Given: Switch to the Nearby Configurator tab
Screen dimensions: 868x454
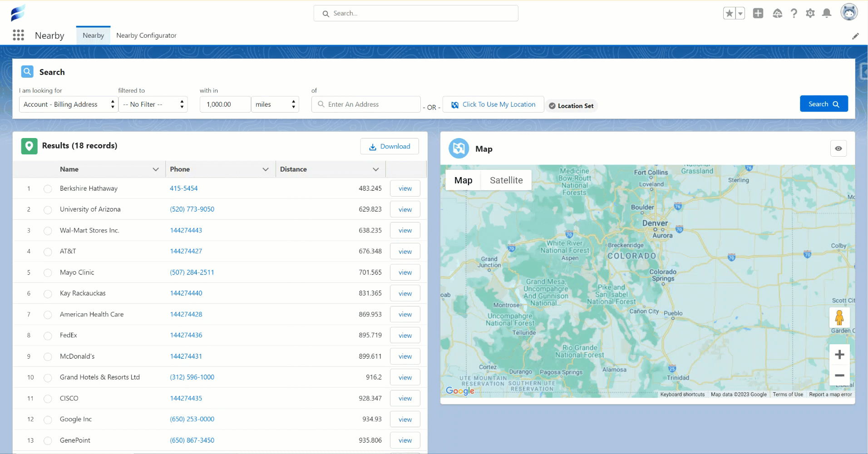Looking at the screenshot, I should tap(146, 35).
